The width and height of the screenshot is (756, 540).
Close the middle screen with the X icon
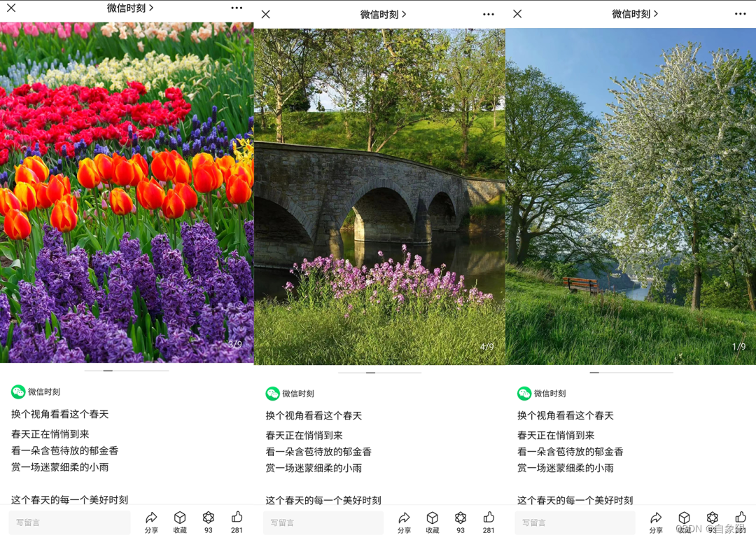tap(266, 15)
